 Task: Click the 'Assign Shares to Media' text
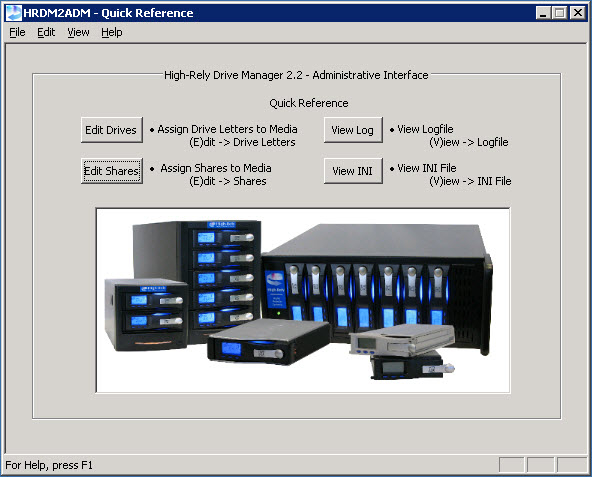point(216,168)
